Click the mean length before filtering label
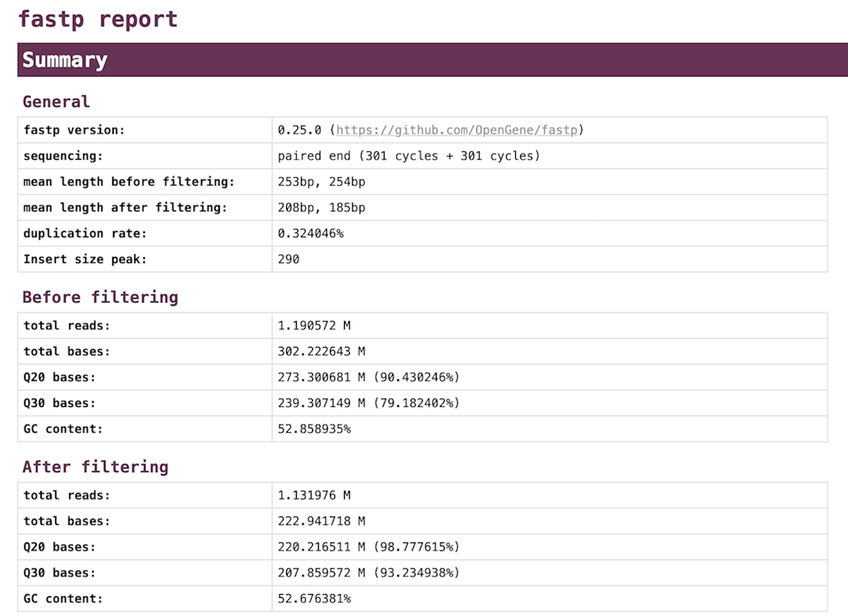848x616 pixels. [129, 182]
